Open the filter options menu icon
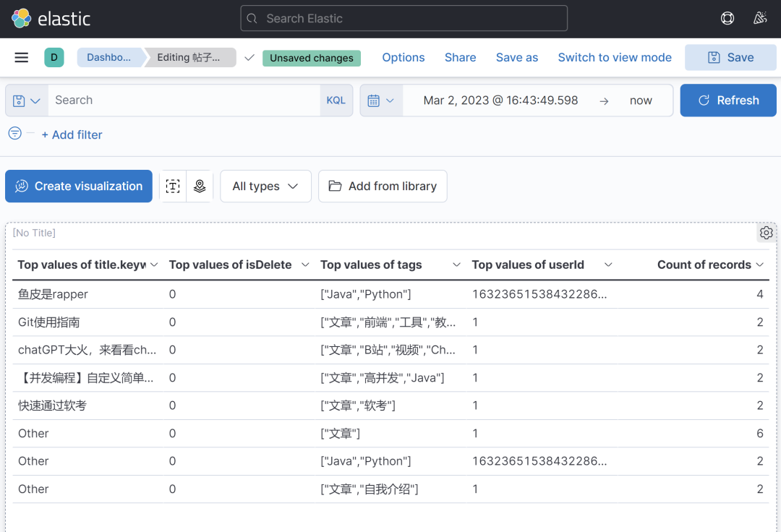This screenshot has width=781, height=532. (14, 134)
